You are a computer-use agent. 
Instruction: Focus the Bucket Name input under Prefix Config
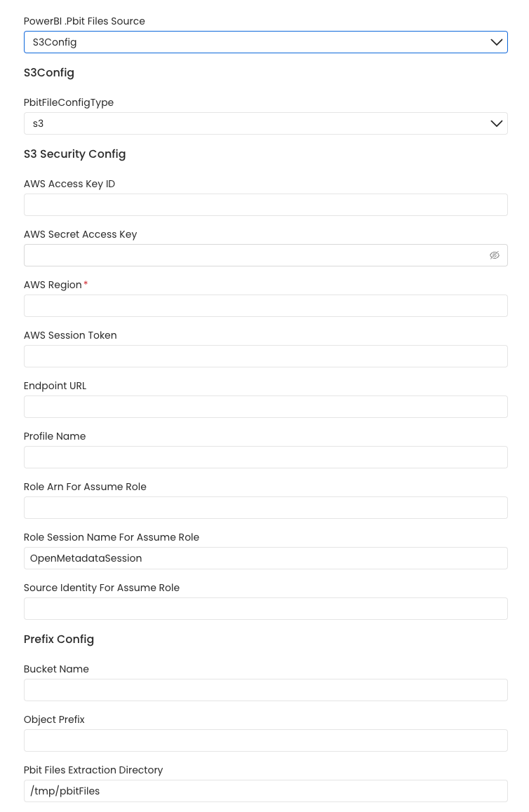point(265,689)
